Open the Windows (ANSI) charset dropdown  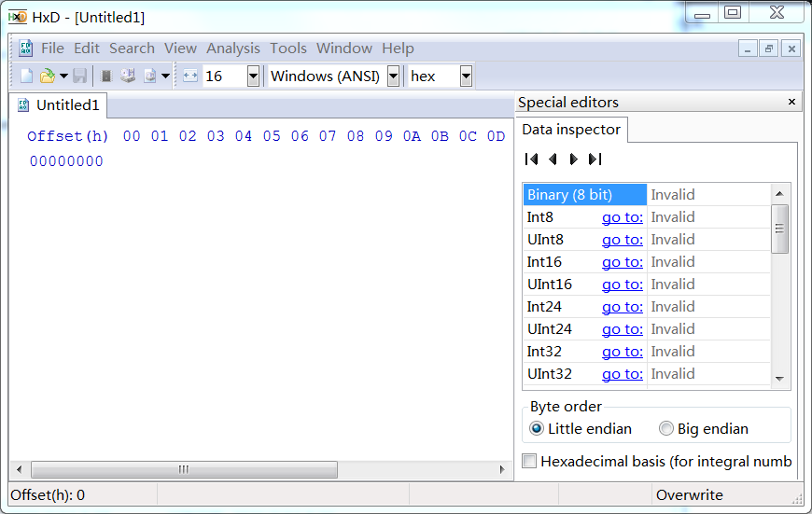tap(393, 76)
